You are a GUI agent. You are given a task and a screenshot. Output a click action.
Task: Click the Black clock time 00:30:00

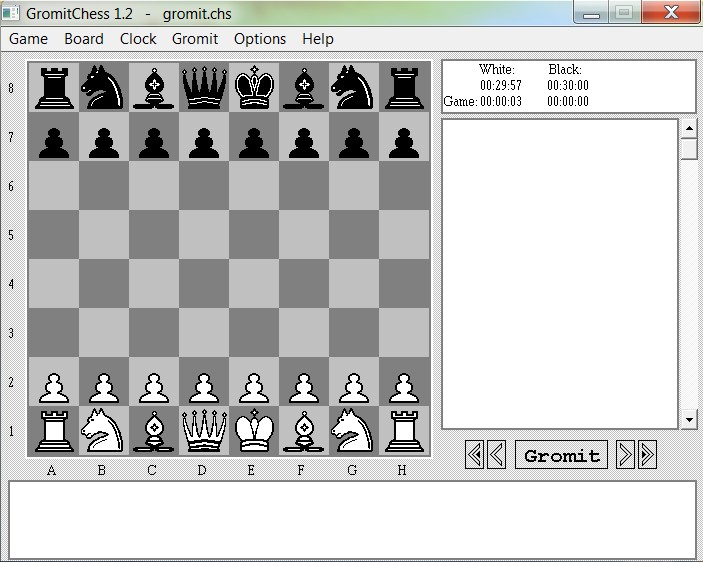(x=568, y=85)
